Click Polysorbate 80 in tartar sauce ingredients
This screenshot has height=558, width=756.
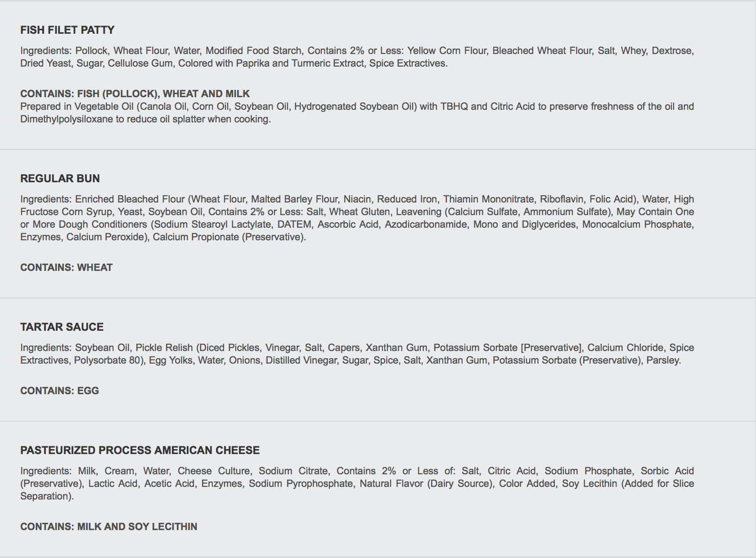pos(108,360)
